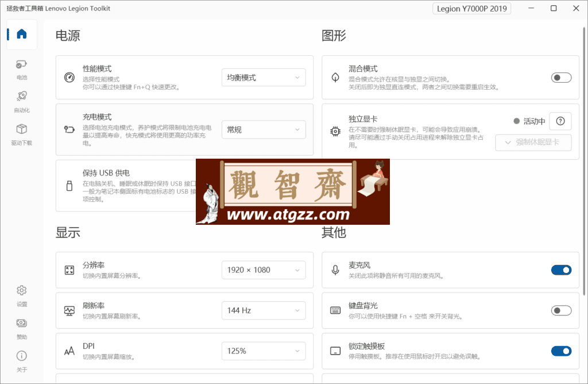
Task: Toggle the 混合模式 hybrid mode switch
Action: pos(561,78)
